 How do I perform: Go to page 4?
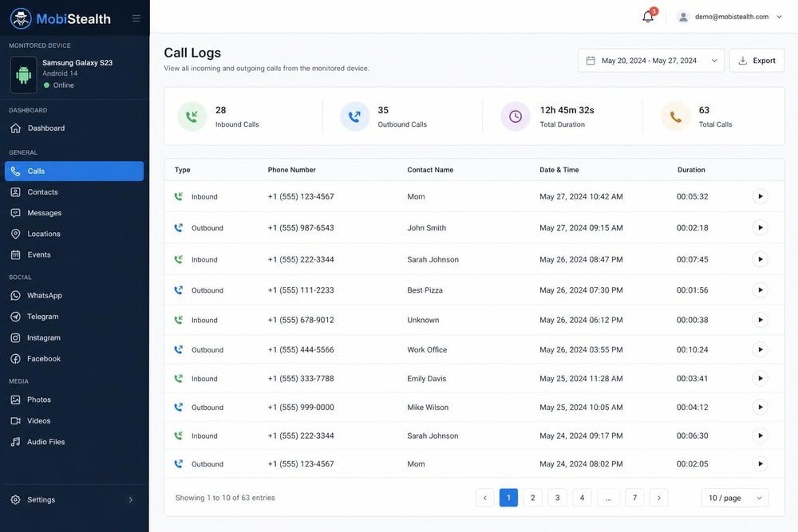[x=582, y=498]
